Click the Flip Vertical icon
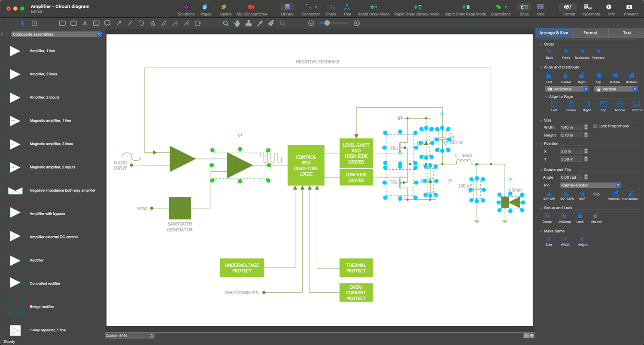Screen dimensions: 644x345 coord(614,194)
